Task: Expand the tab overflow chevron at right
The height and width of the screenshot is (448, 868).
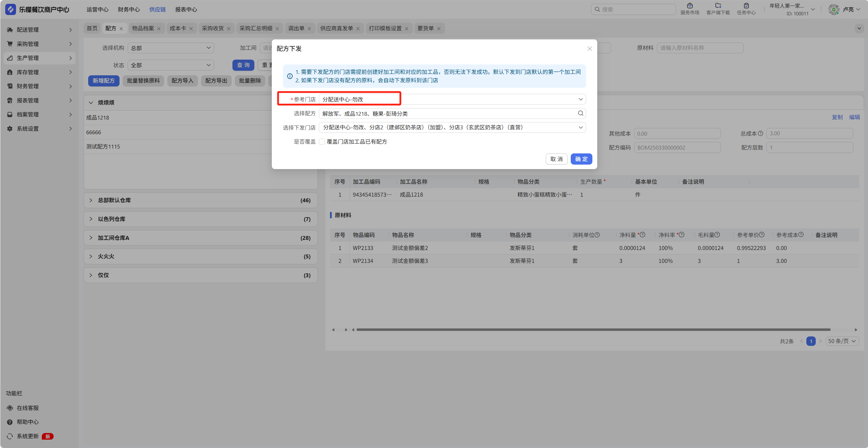Action: (x=859, y=29)
